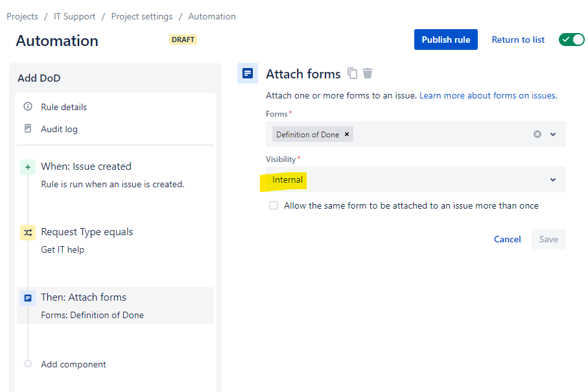This screenshot has width=588, height=392.
Task: Remove Definition of Done tag with x
Action: [x=347, y=134]
